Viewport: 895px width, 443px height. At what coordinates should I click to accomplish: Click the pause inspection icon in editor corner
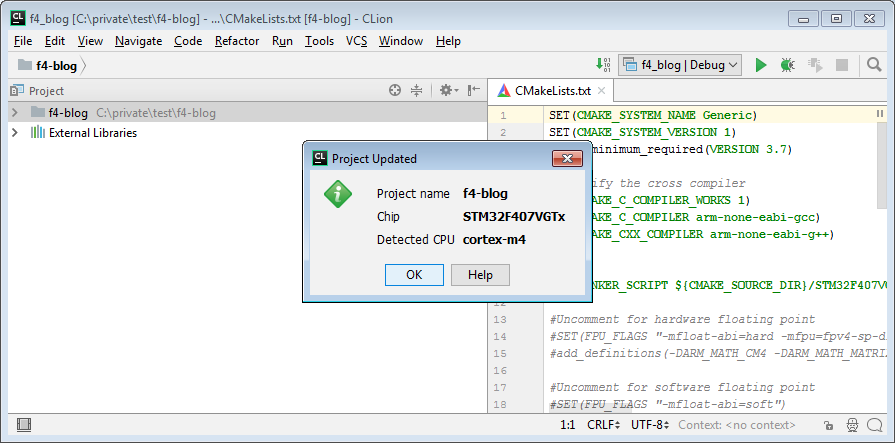[x=880, y=114]
